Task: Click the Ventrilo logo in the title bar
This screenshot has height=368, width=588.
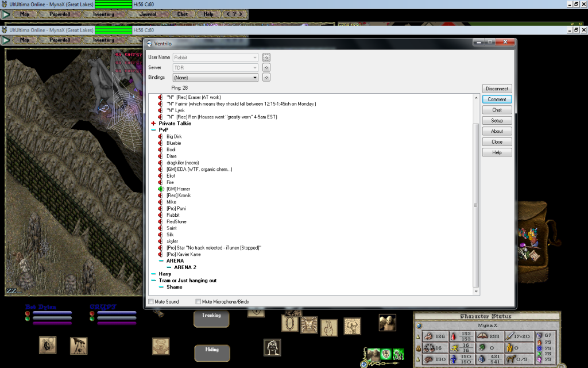Action: point(149,44)
